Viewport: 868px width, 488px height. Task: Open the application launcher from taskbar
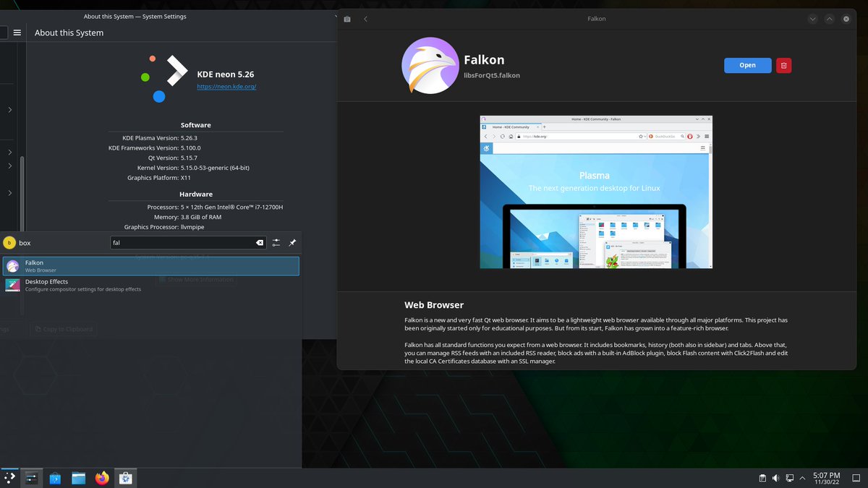[10, 477]
